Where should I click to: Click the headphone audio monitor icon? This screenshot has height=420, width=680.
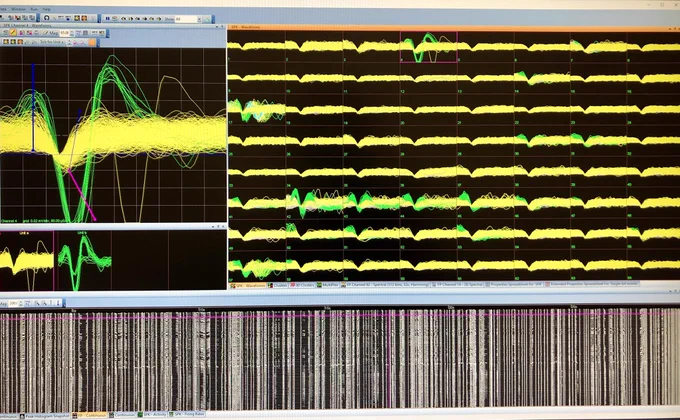[46, 18]
